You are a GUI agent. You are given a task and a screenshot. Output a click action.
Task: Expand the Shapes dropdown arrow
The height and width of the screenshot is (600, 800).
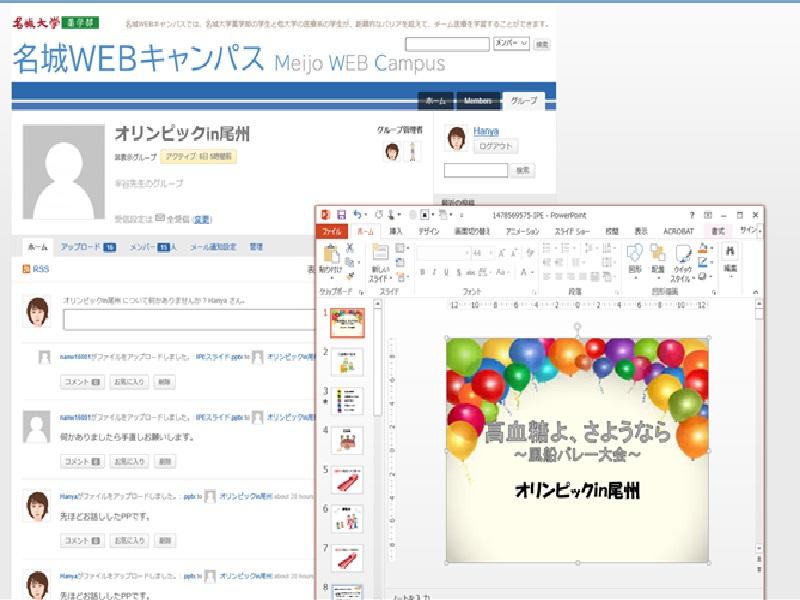[x=635, y=278]
